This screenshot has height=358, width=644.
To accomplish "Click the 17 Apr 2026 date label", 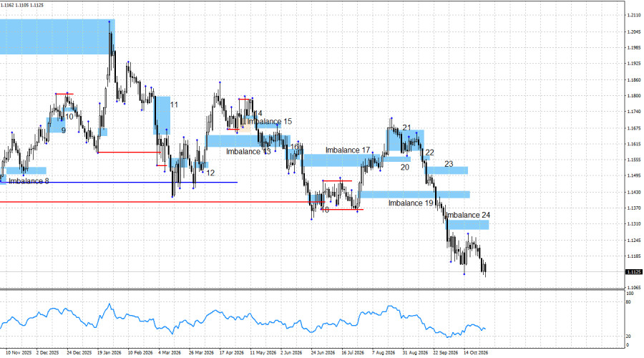I will [232, 353].
